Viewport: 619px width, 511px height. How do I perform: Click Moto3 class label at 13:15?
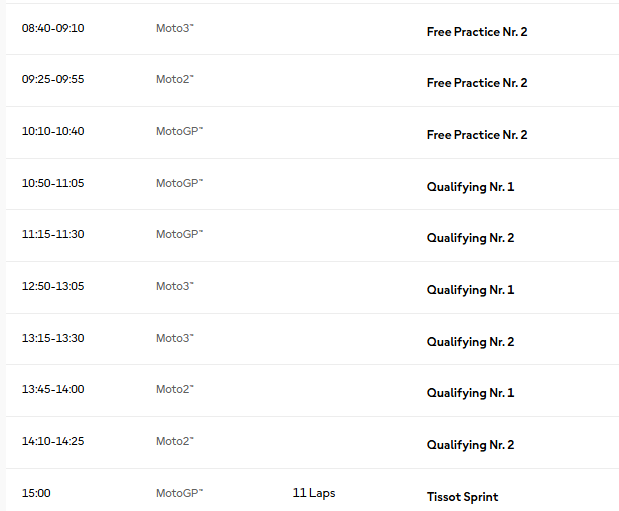point(175,338)
